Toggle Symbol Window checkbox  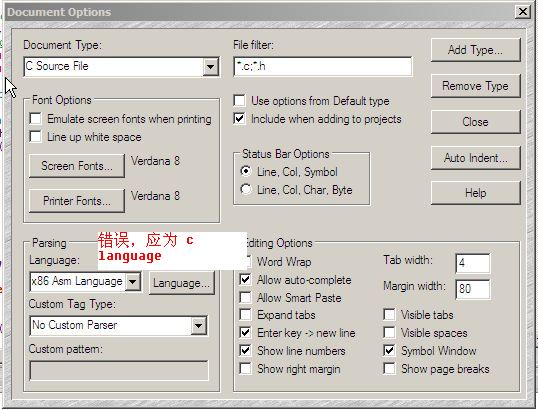tap(389, 350)
